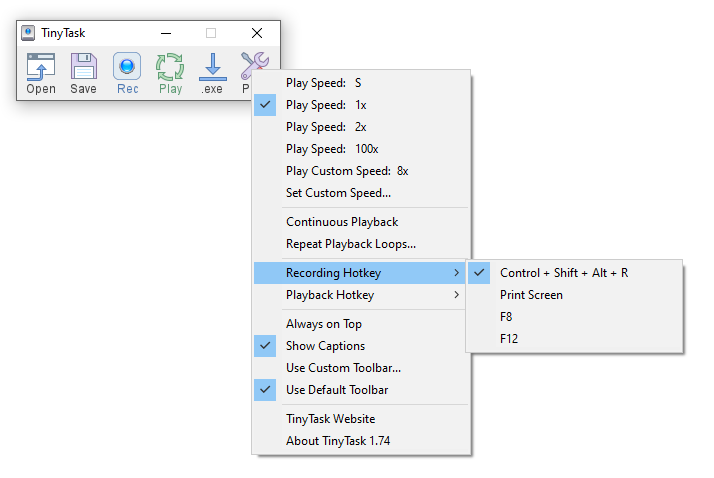Select Play Speed: 2x option

click(x=362, y=127)
